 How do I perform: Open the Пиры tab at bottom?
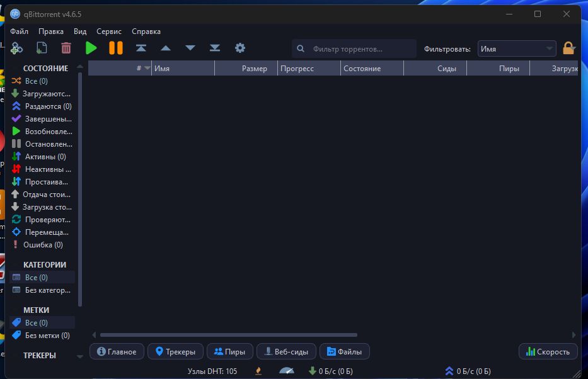[x=230, y=352]
